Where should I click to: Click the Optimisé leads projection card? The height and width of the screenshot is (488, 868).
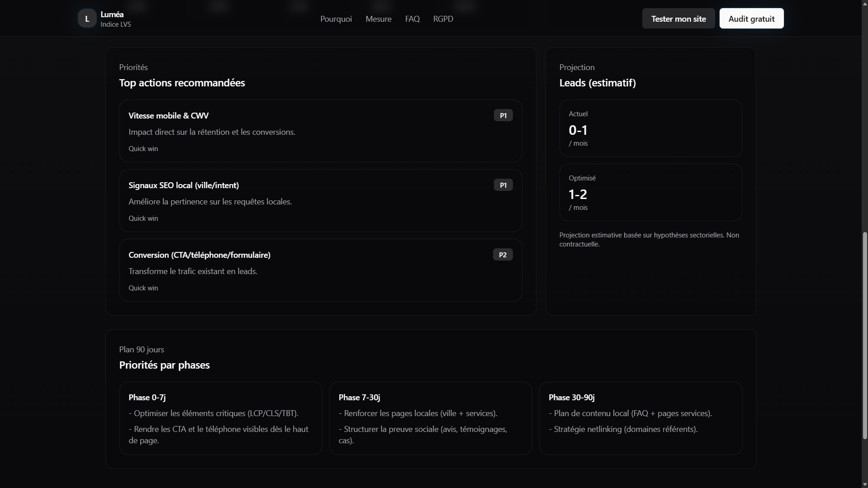click(x=650, y=193)
